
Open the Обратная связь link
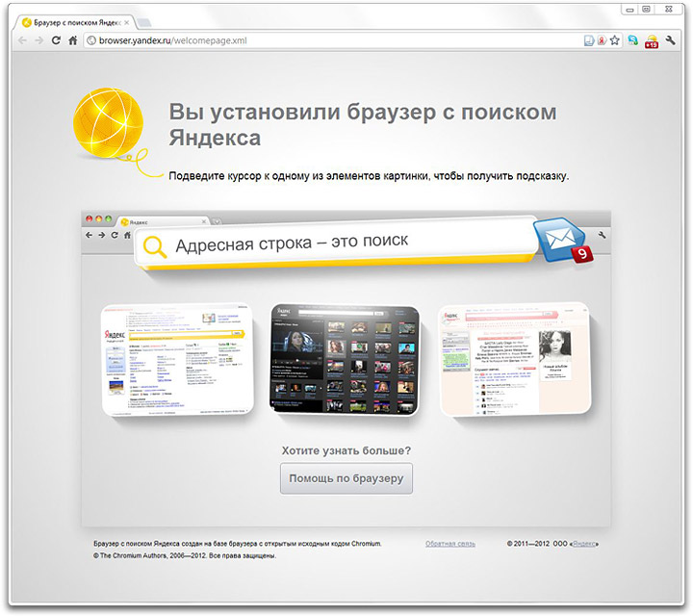[x=450, y=544]
